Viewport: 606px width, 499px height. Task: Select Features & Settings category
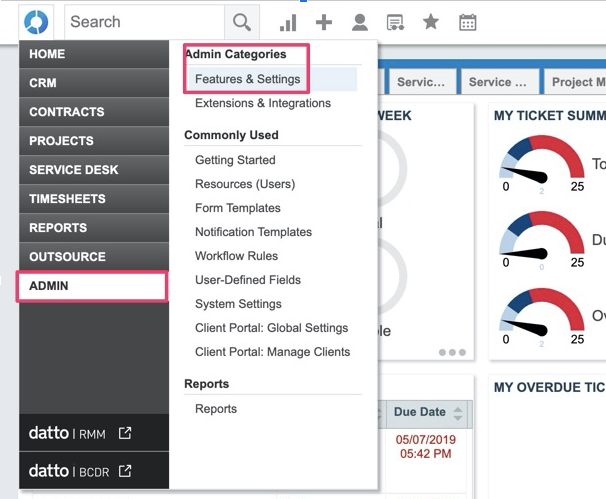click(x=247, y=79)
